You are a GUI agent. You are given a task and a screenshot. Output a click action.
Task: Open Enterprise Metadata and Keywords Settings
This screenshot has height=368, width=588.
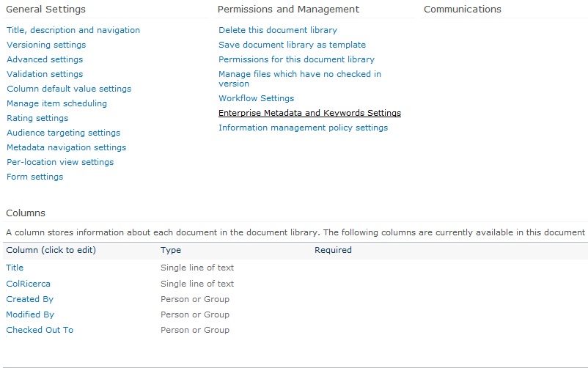tap(309, 113)
